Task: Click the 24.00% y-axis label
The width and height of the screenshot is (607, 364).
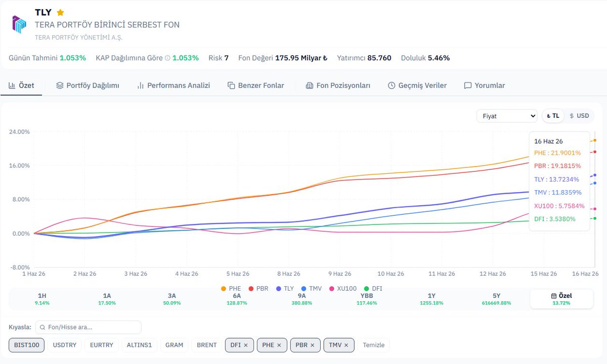Action: (x=19, y=131)
